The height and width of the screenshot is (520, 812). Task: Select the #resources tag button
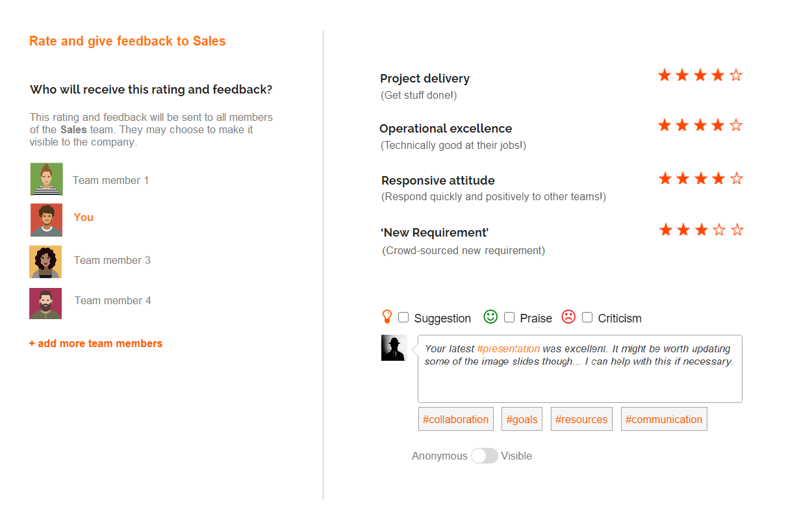point(581,419)
